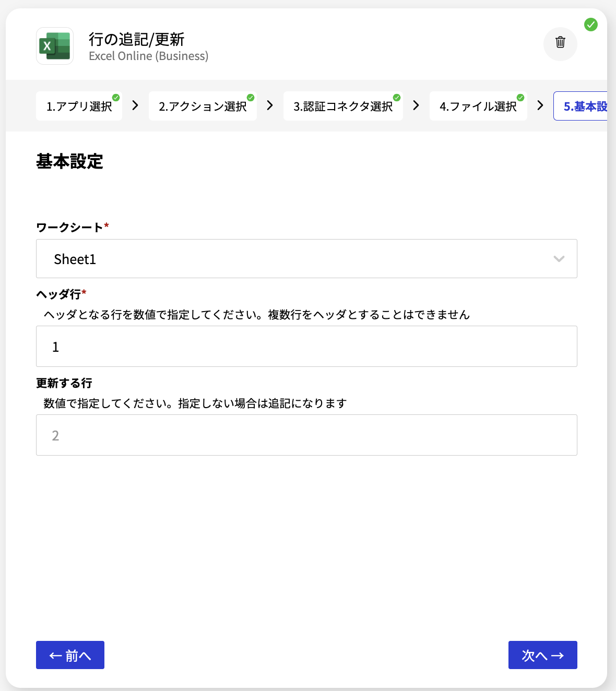Click chevron arrow after アプリ選択 step

pyautogui.click(x=135, y=105)
